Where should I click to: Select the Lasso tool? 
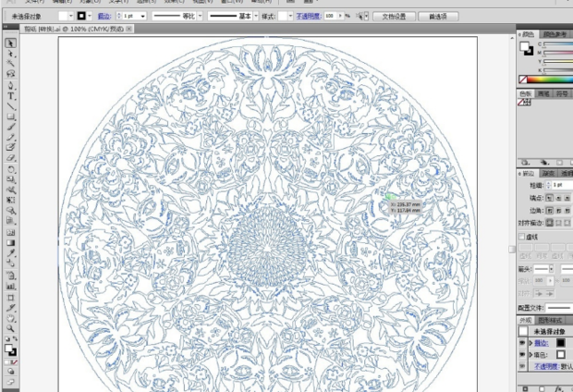click(11, 74)
